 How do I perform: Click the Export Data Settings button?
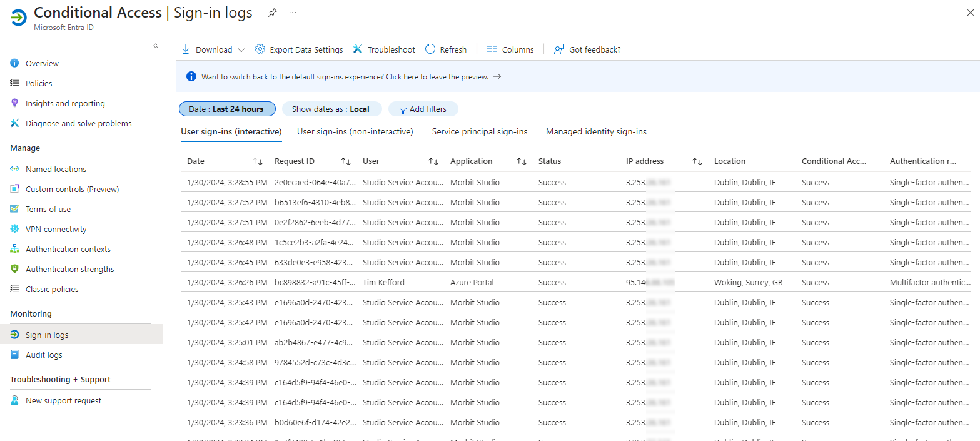pos(299,49)
